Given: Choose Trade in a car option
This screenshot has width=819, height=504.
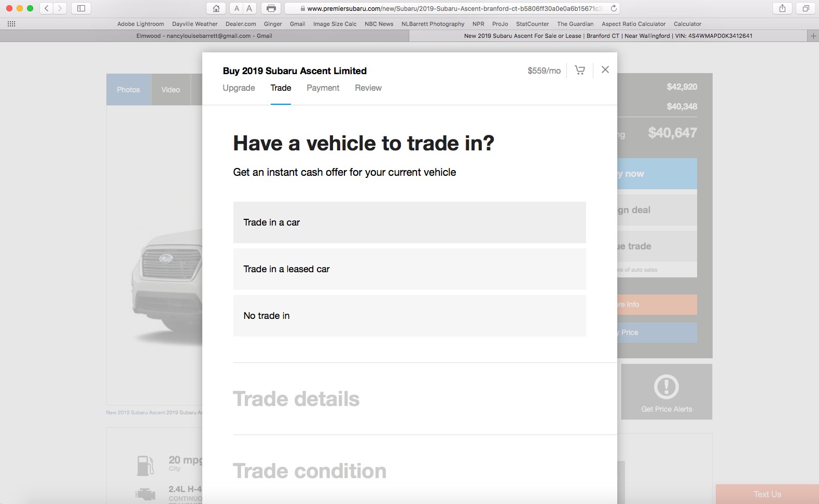Looking at the screenshot, I should (409, 222).
